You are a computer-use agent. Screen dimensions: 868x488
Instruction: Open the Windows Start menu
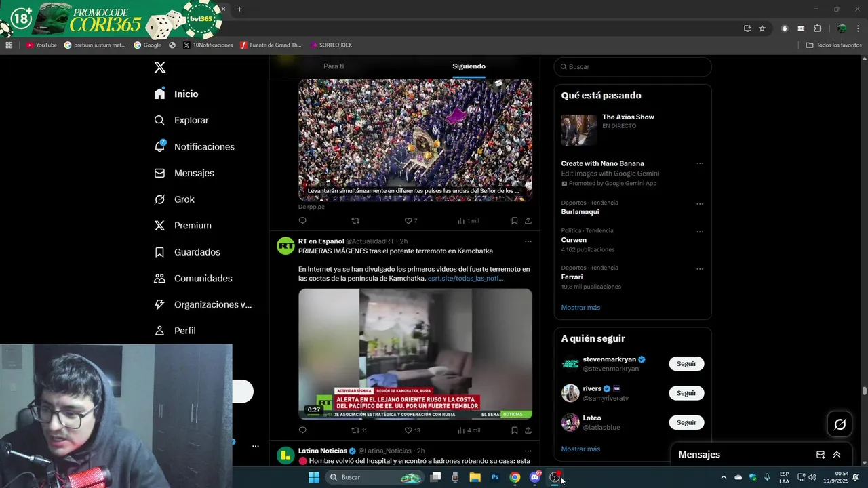(314, 477)
